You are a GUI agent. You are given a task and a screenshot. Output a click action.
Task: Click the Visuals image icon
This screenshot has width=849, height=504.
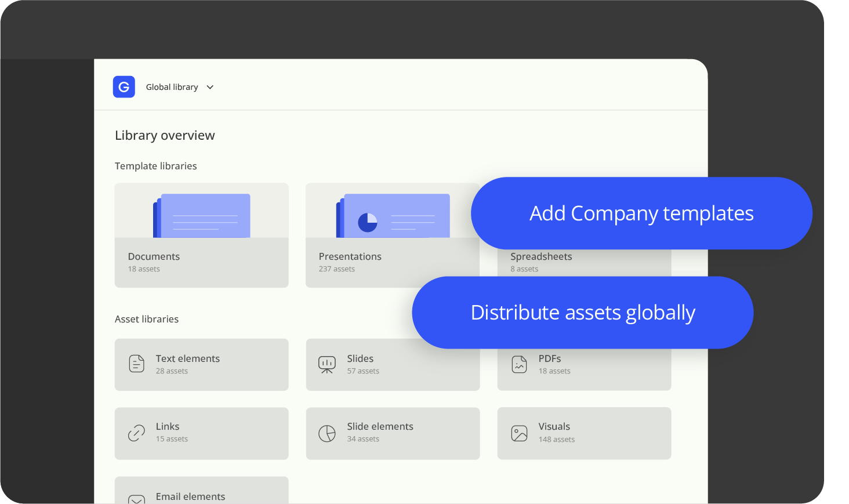(518, 433)
